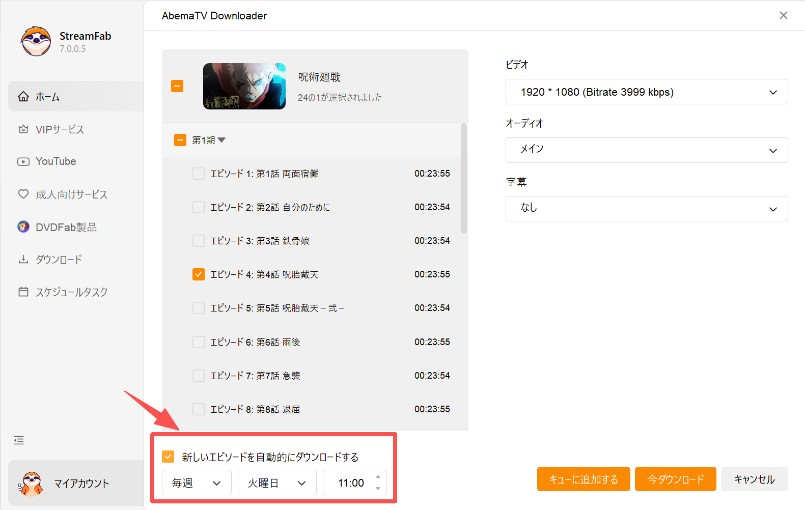Check the エピソード 2 checkbox
Image resolution: width=805 pixels, height=510 pixels.
198,207
